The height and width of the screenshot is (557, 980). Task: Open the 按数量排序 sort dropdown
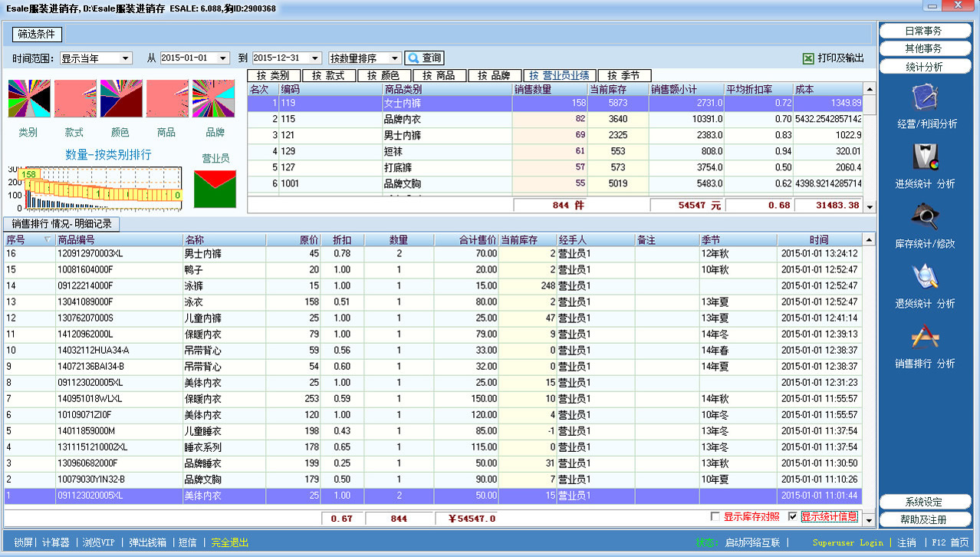(395, 58)
